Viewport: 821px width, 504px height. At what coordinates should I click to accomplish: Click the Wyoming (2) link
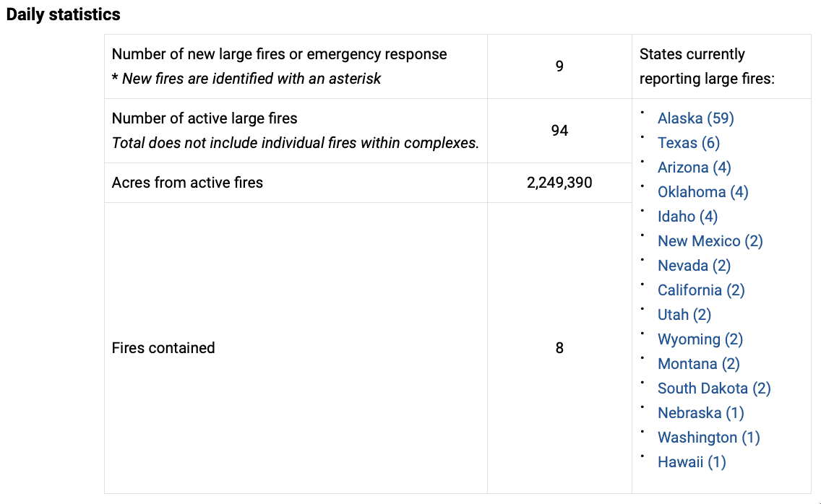(700, 339)
